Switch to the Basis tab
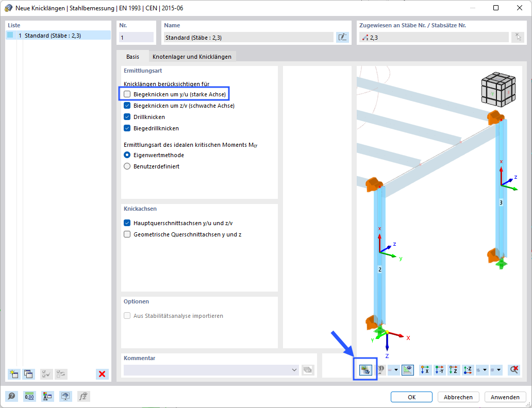Image resolution: width=532 pixels, height=408 pixels. click(132, 57)
